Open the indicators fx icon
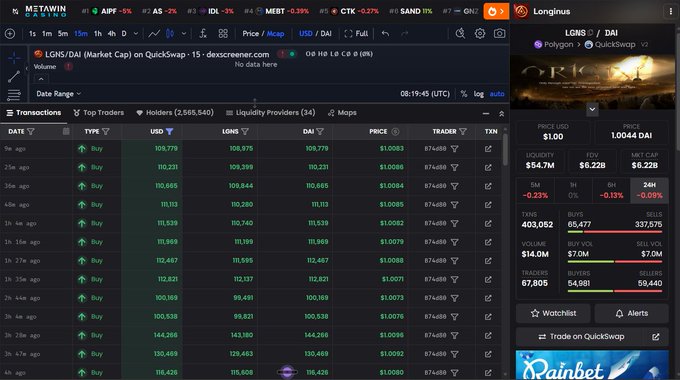Screen dimensions: 680x380 [203, 33]
